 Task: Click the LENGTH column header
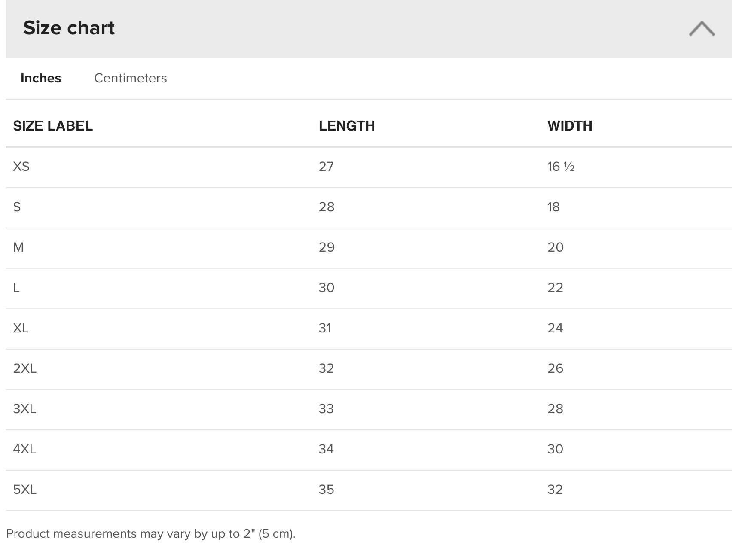(x=346, y=126)
